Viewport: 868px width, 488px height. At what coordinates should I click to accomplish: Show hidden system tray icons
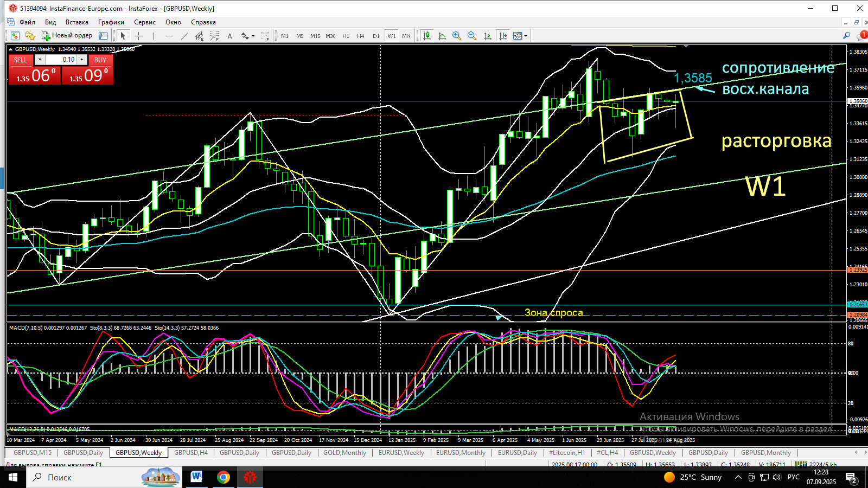click(x=738, y=477)
